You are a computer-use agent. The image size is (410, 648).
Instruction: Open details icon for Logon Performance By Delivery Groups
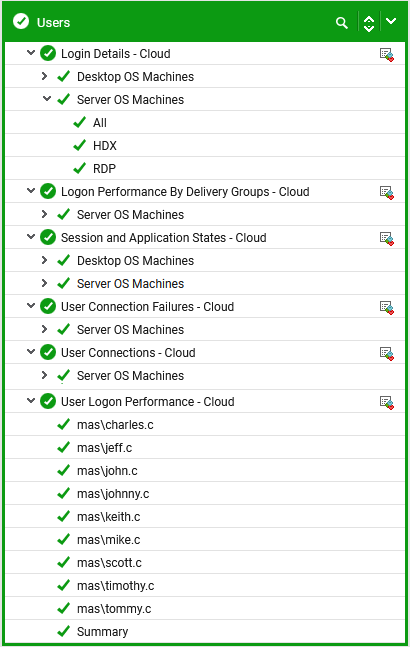click(387, 193)
